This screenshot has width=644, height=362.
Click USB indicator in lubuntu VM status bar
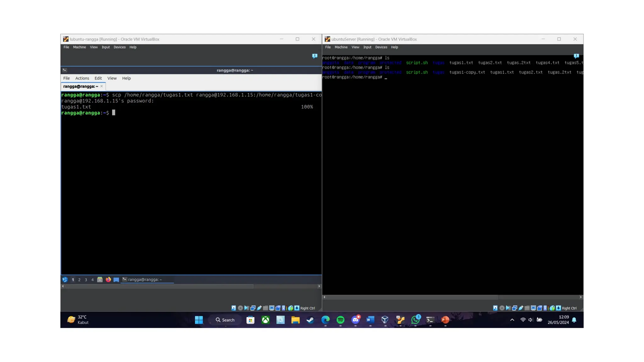[x=259, y=308]
